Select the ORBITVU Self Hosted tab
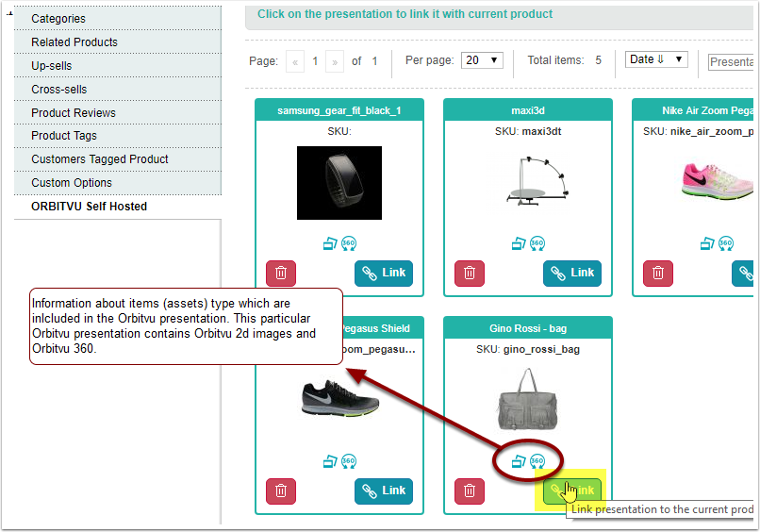 point(118,207)
